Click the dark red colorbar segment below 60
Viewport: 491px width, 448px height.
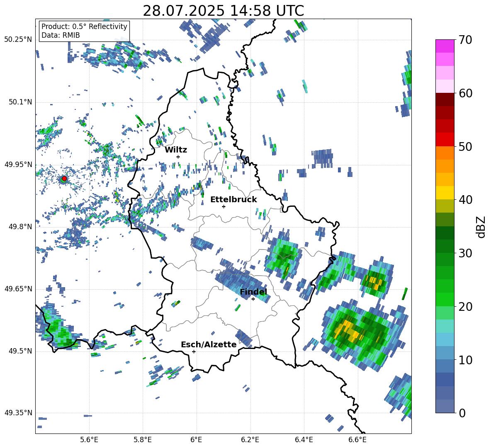pyautogui.click(x=445, y=99)
